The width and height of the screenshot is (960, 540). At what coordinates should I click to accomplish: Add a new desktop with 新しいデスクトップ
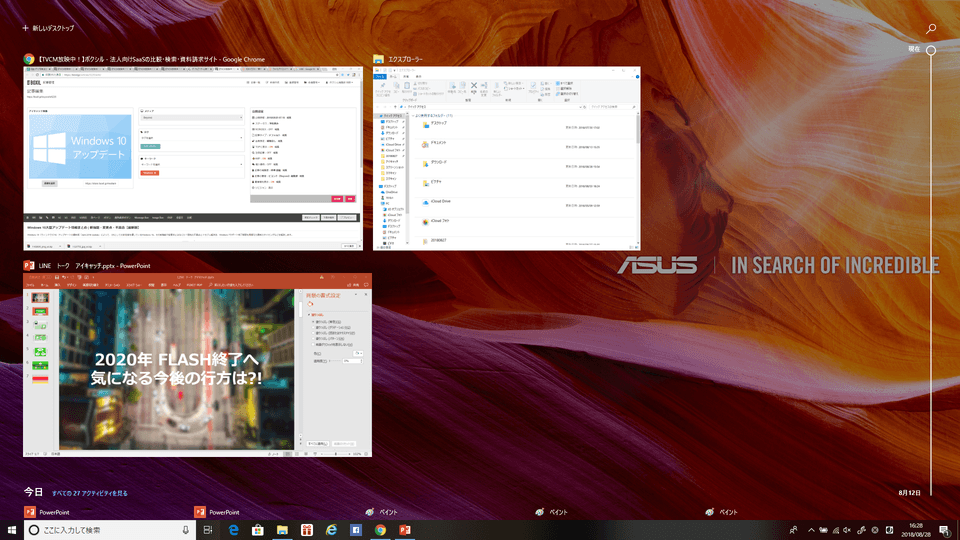click(x=48, y=28)
